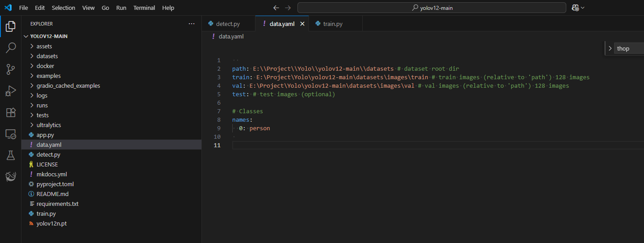Click the mkdocs.yml exclamation icon
Viewport: 644px width, 243px height.
tap(31, 174)
